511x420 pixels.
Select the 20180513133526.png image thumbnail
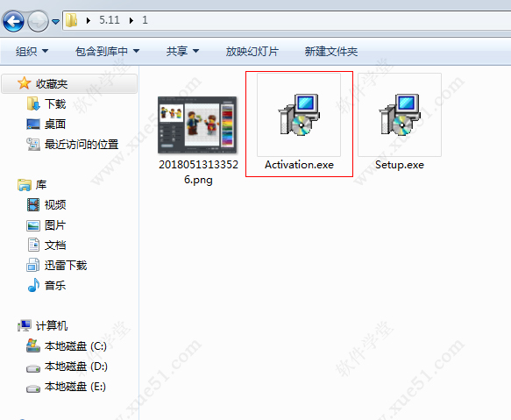(197, 125)
